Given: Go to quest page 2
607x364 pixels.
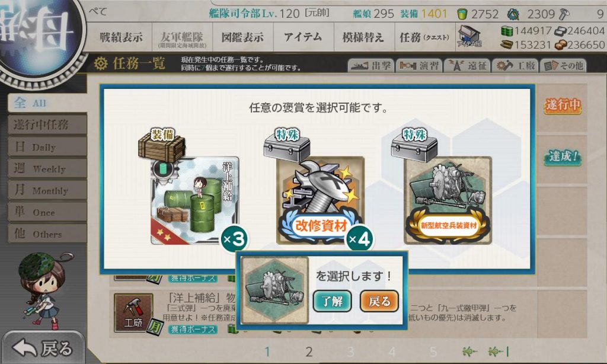Looking at the screenshot, I should pos(308,352).
